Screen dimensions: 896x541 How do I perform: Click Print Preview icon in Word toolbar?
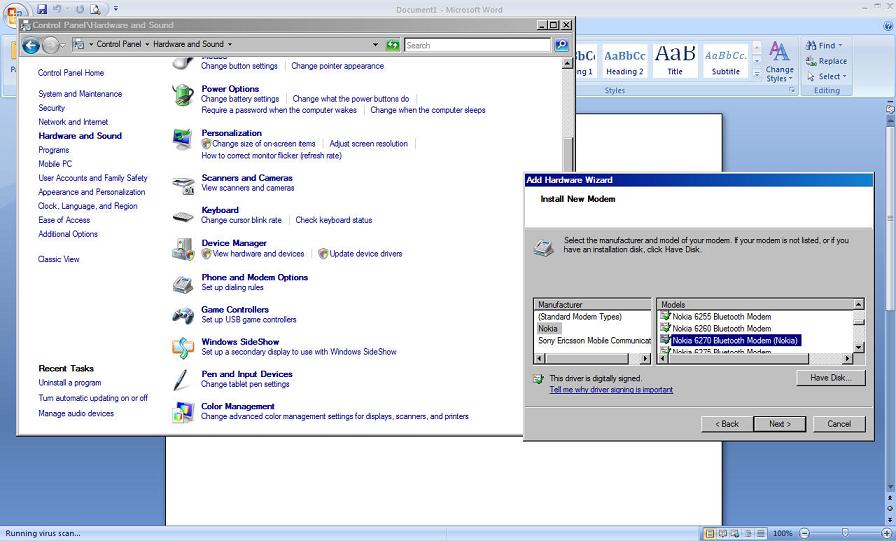95,9
